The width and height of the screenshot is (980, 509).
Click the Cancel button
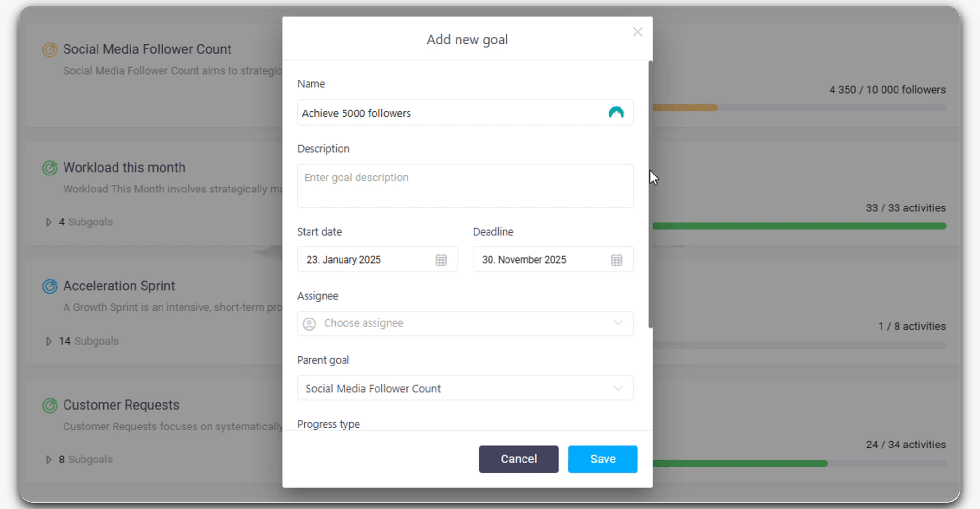518,459
